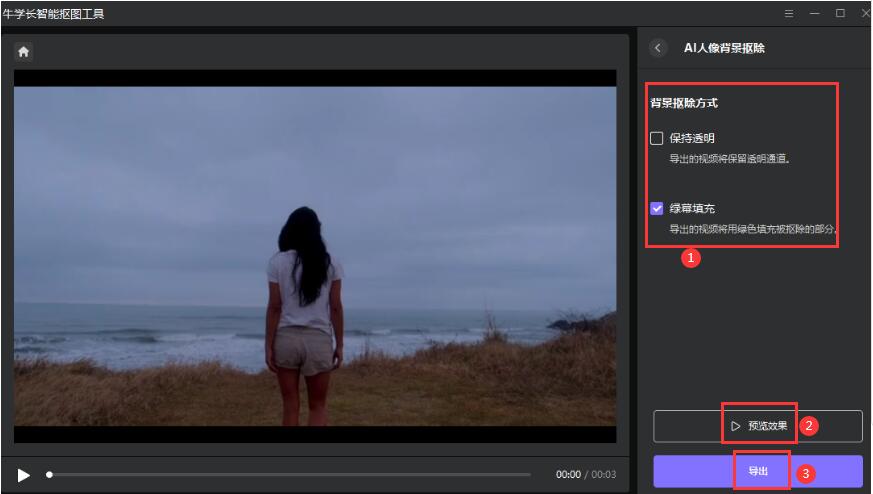
Task: Uncheck the 绿幕填充 checkbox
Action: click(657, 208)
